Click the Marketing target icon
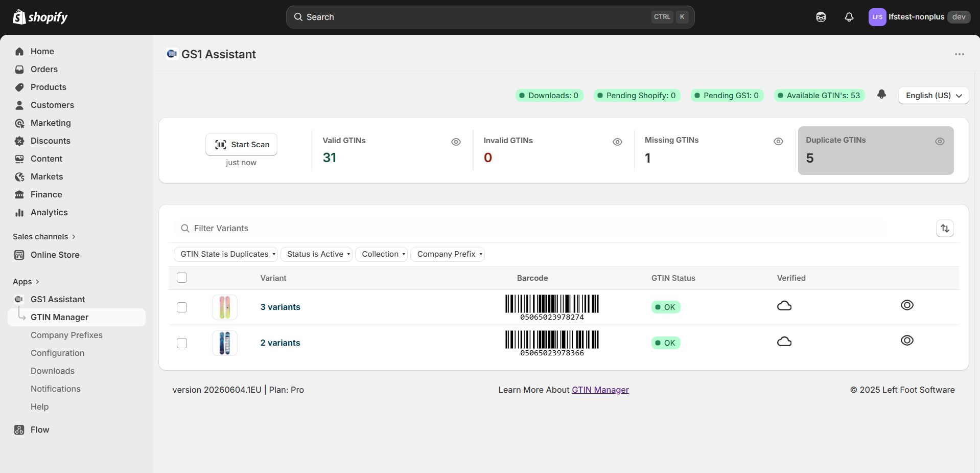The height and width of the screenshot is (473, 980). pyautogui.click(x=19, y=123)
